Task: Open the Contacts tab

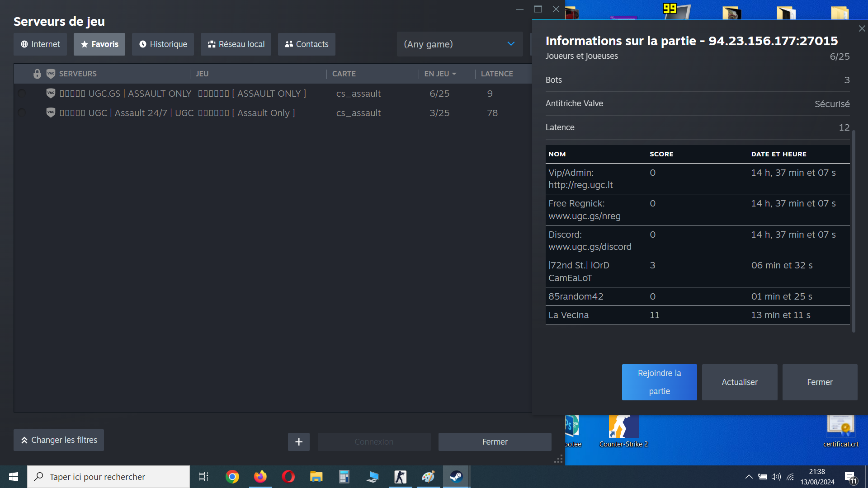Action: [x=307, y=44]
